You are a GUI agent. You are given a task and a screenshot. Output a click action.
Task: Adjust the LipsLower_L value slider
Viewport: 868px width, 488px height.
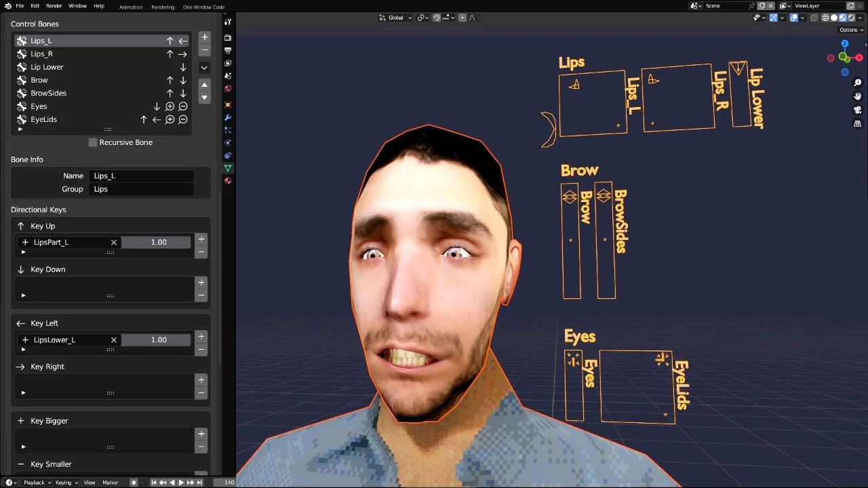[157, 340]
